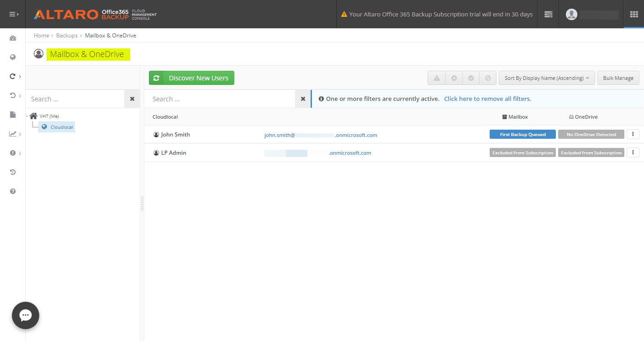Select the Cloudlocal organization in tree
The image size is (644, 341).
57,127
